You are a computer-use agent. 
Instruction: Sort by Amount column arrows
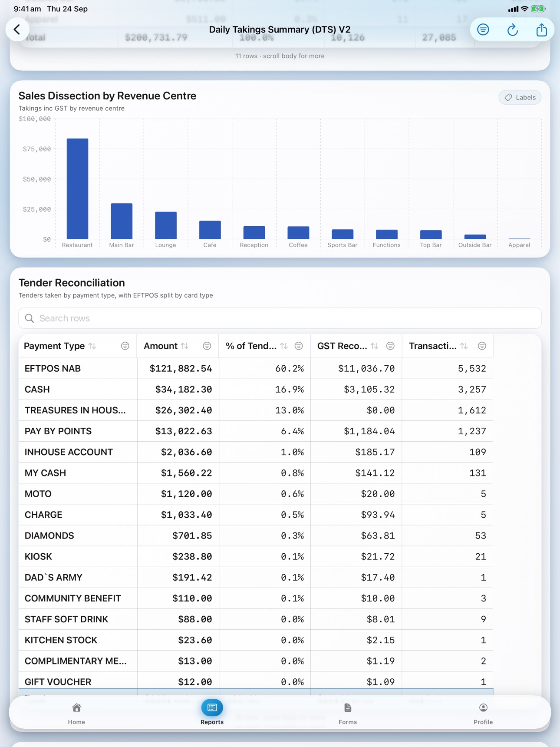185,346
